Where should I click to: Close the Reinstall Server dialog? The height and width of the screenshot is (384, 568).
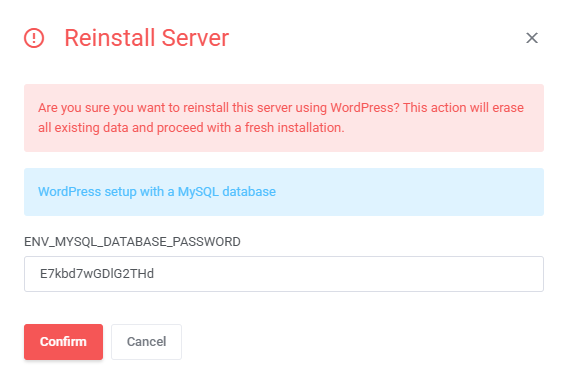[x=532, y=38]
